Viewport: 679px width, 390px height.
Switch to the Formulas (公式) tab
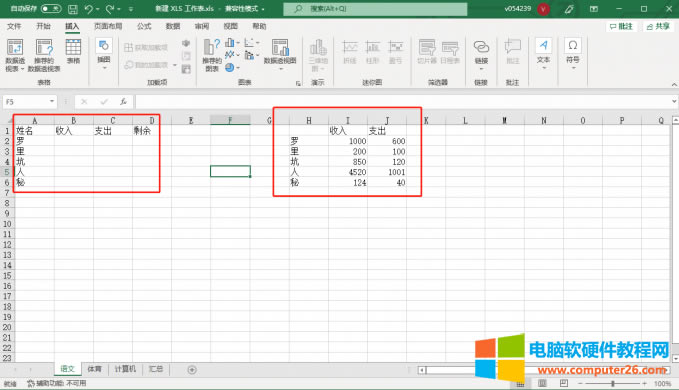144,26
